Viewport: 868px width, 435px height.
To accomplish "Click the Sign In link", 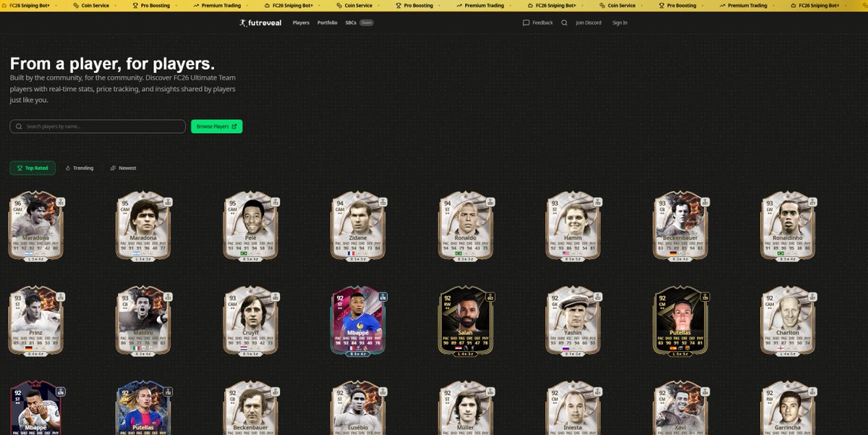I will pos(620,22).
